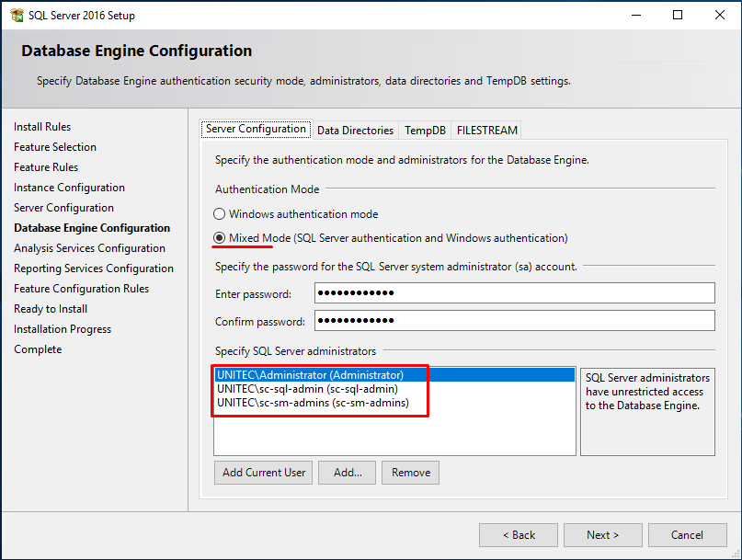Image resolution: width=742 pixels, height=560 pixels.
Task: Click Feature Rules in the steps list
Action: coord(46,167)
